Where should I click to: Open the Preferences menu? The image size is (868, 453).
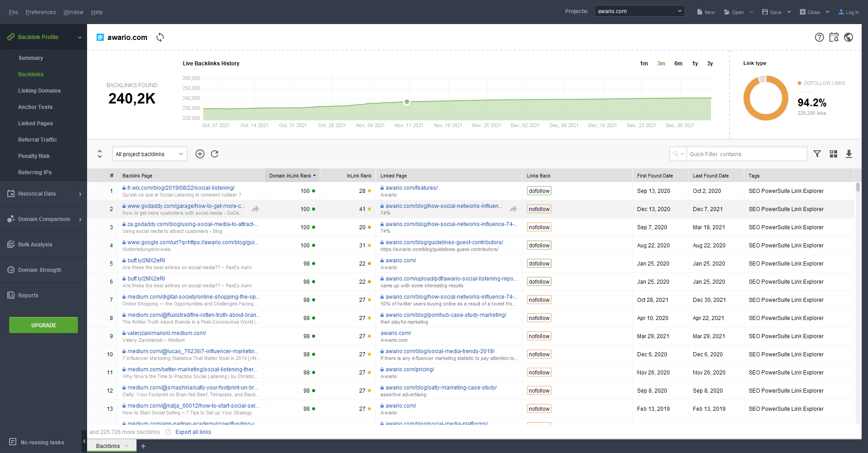pyautogui.click(x=41, y=12)
